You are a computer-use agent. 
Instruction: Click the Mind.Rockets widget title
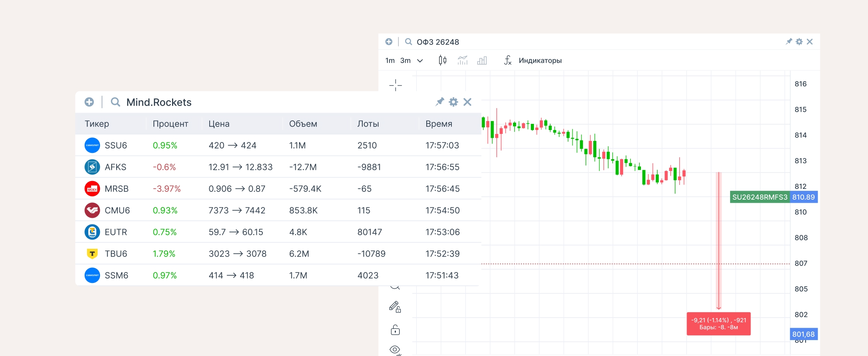(x=159, y=102)
